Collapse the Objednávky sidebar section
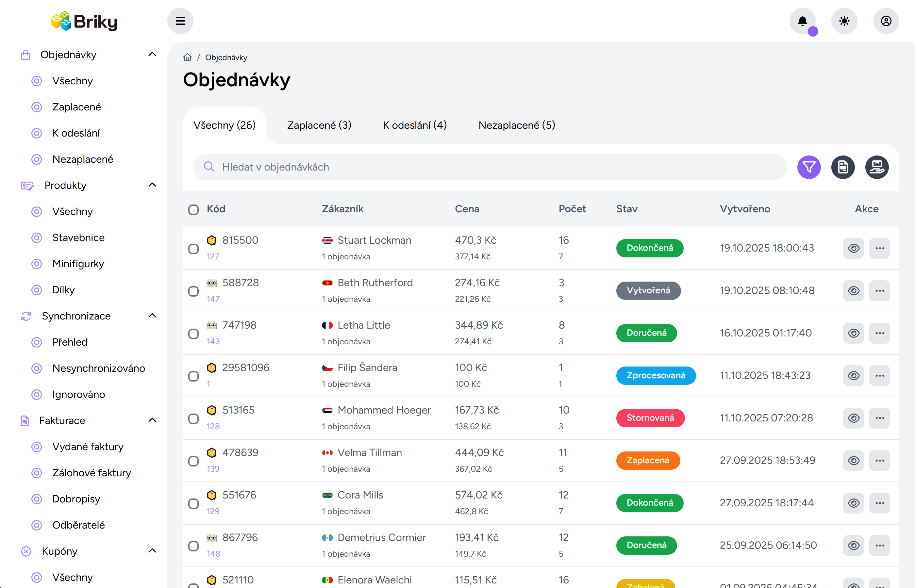 pos(152,55)
